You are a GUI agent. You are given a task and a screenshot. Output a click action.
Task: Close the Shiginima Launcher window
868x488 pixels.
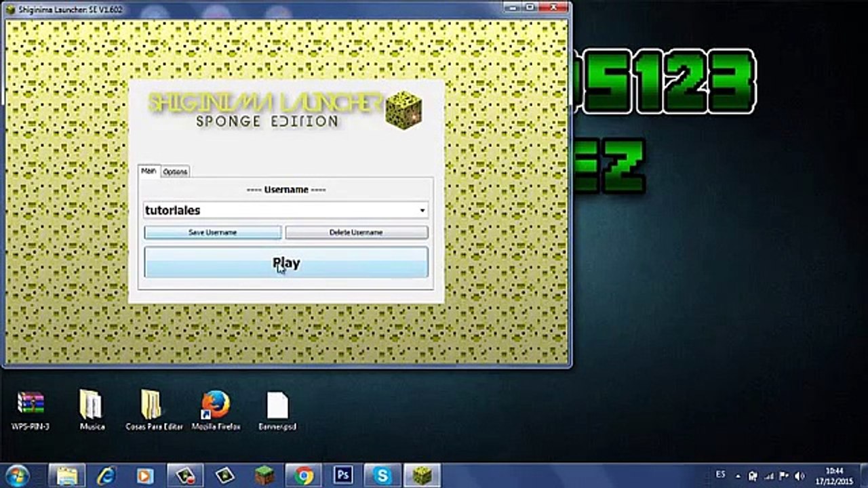(553, 7)
